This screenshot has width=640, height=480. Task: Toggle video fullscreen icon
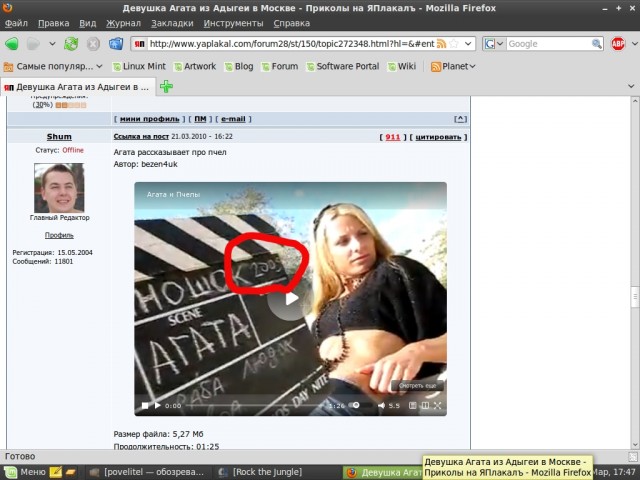click(438, 405)
